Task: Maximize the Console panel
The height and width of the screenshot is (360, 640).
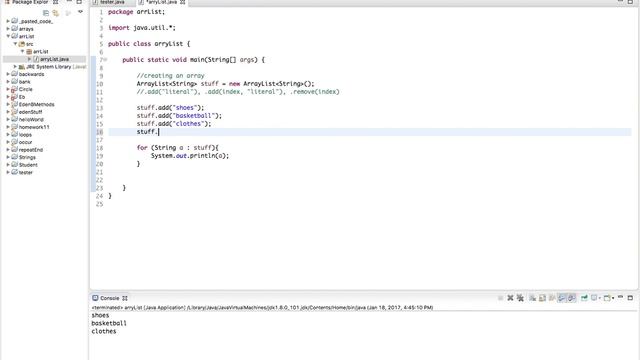Action: click(x=630, y=298)
